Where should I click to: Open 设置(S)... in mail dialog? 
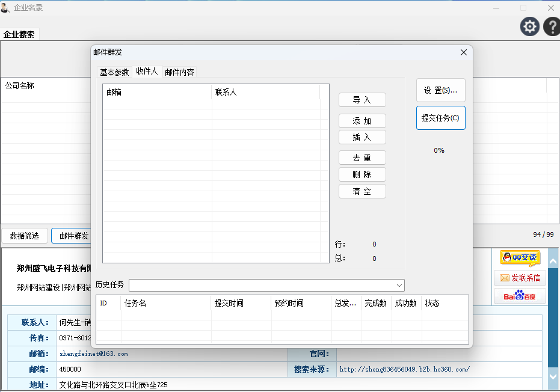pyautogui.click(x=440, y=90)
